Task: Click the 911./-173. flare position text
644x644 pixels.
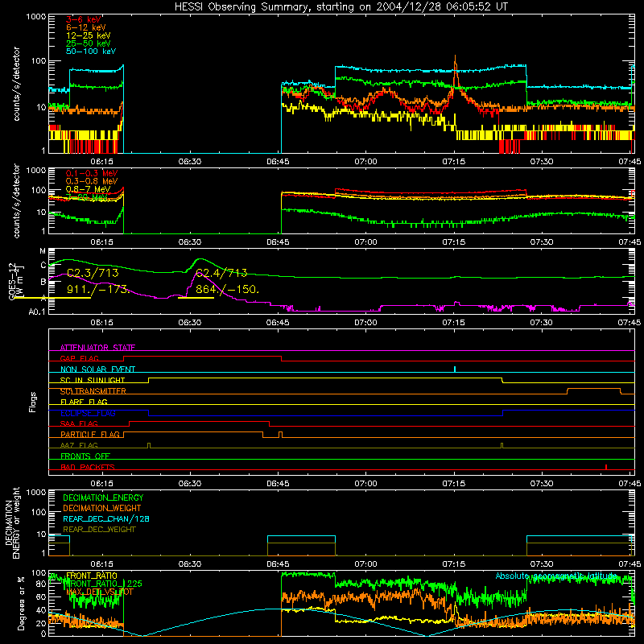Action: 97,289
